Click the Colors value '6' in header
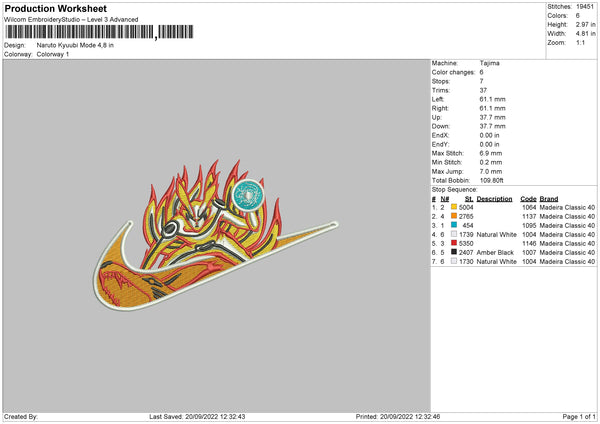 (578, 16)
